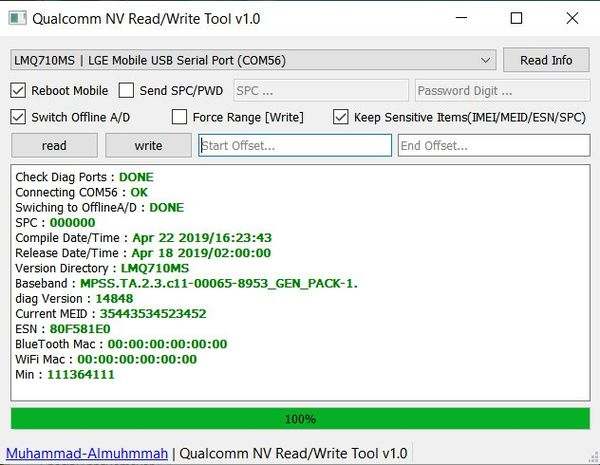Click the ESN value 80F581E0

tap(80, 329)
